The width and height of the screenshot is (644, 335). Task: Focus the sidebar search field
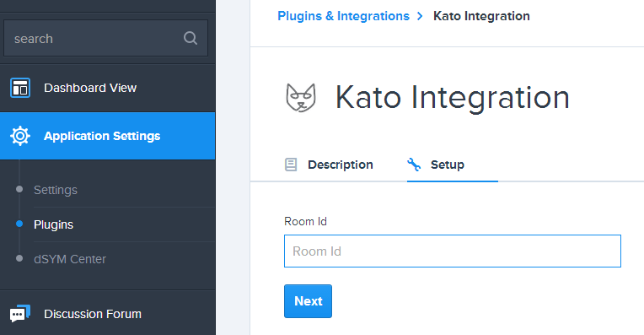coord(106,38)
